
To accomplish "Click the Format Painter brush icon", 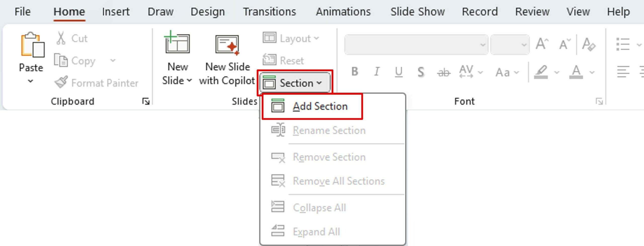I will (61, 83).
